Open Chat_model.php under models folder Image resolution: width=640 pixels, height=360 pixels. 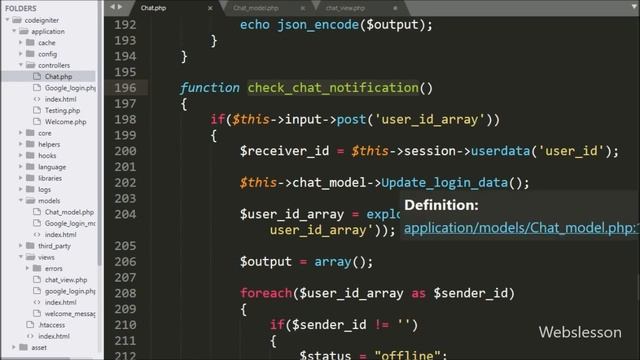click(x=69, y=212)
